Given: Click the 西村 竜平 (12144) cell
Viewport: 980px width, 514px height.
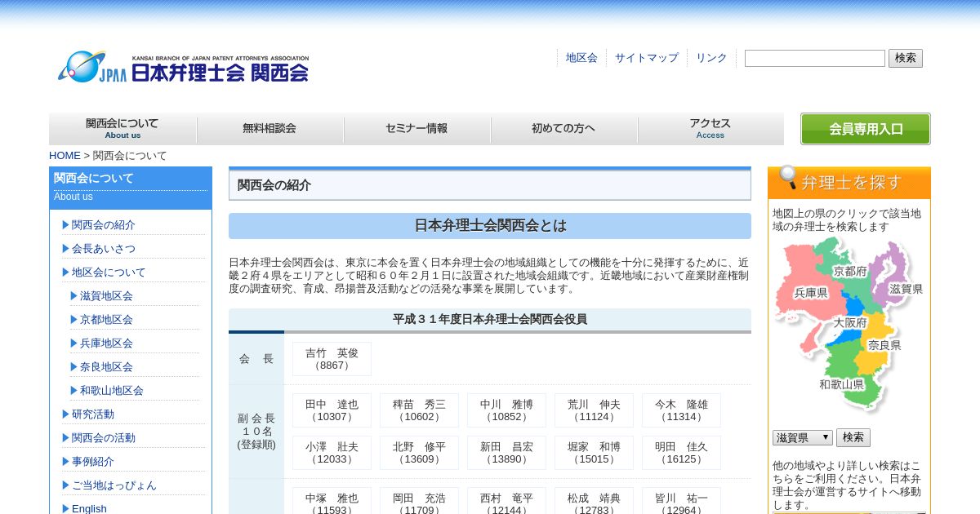Looking at the screenshot, I should tap(506, 501).
